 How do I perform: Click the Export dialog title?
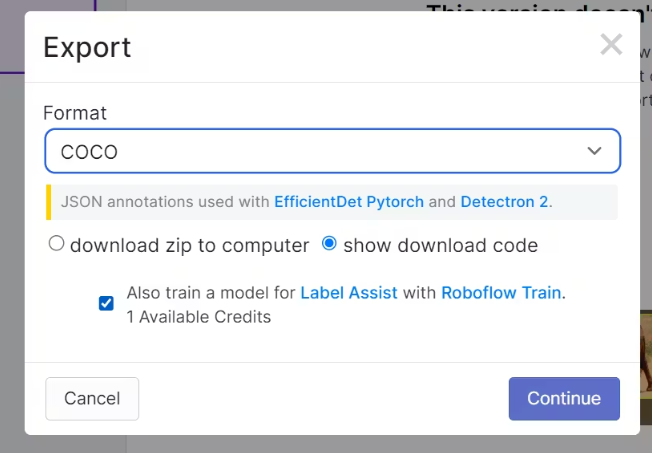(87, 47)
